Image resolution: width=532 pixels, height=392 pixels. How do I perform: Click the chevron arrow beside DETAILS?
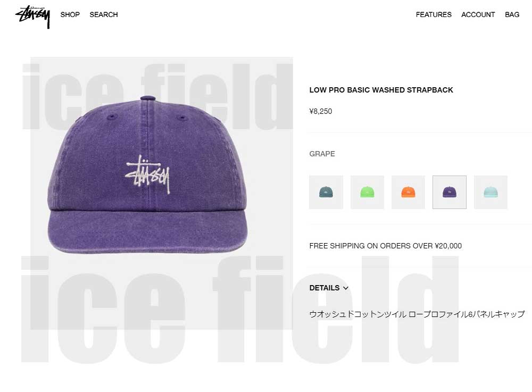(x=346, y=288)
